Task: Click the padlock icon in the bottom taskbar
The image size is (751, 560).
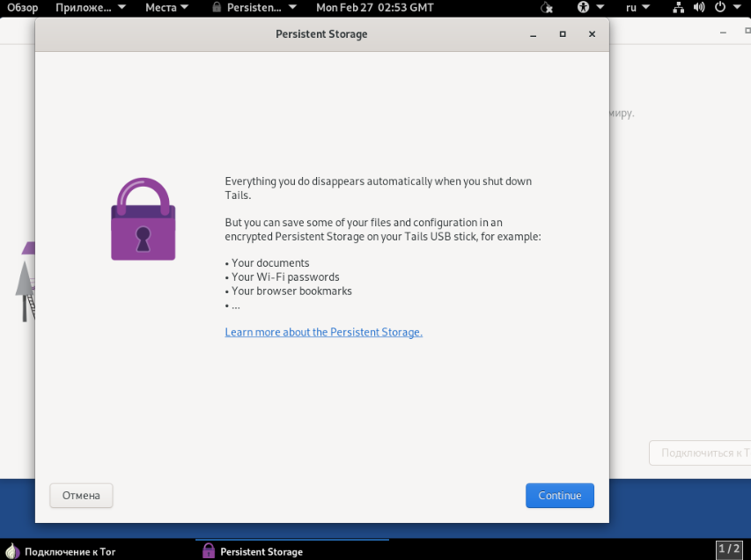Action: (209, 551)
